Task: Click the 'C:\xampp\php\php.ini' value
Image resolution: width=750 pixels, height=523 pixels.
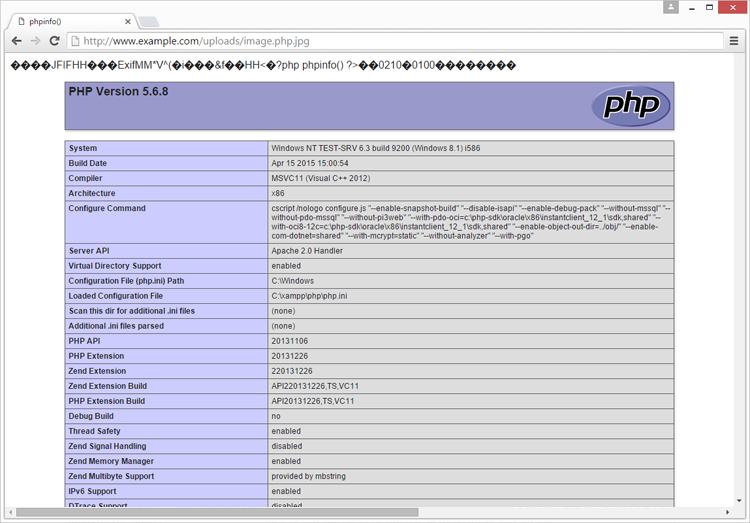Action: pos(309,296)
